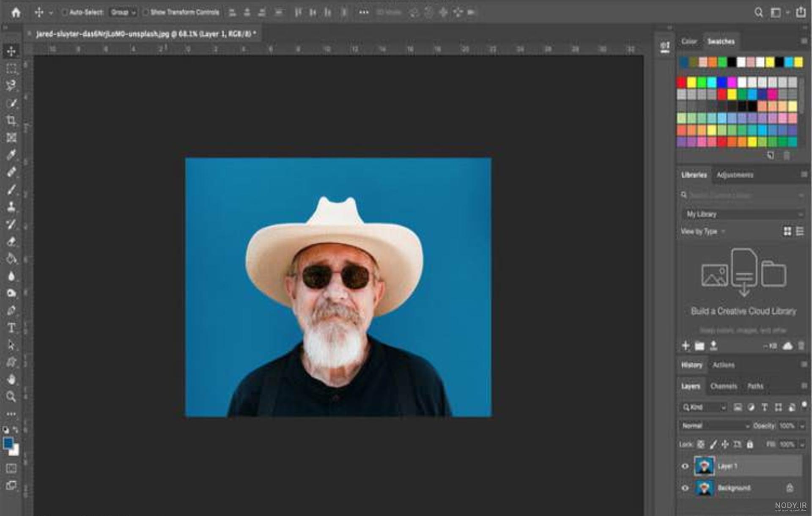Viewport: 812px width, 516px height.
Task: Select the Layer 1 thumbnail
Action: tap(704, 467)
